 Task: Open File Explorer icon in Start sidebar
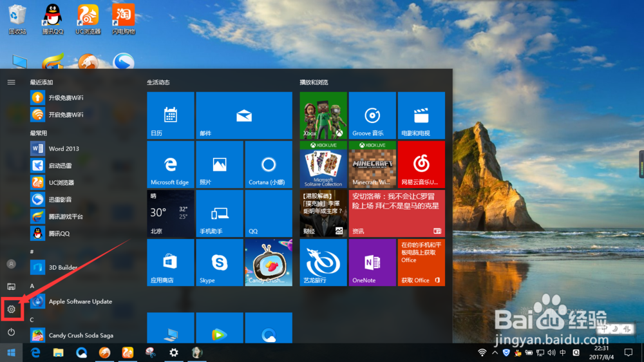pos(11,287)
